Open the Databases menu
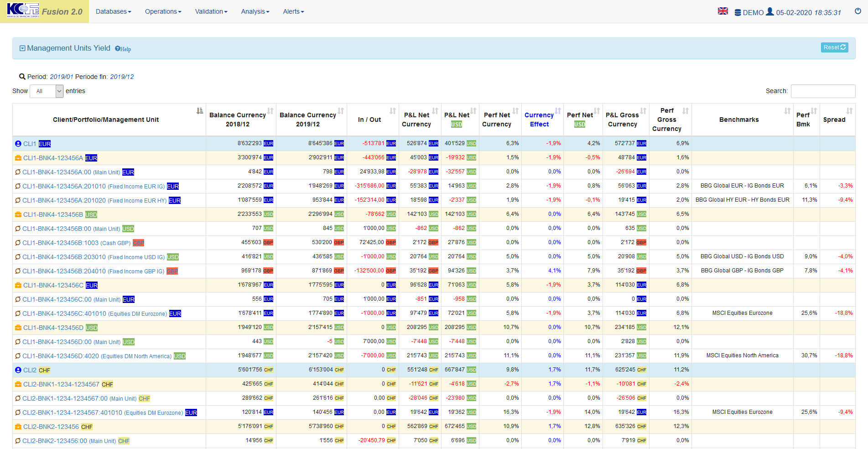The height and width of the screenshot is (449, 868). [113, 11]
